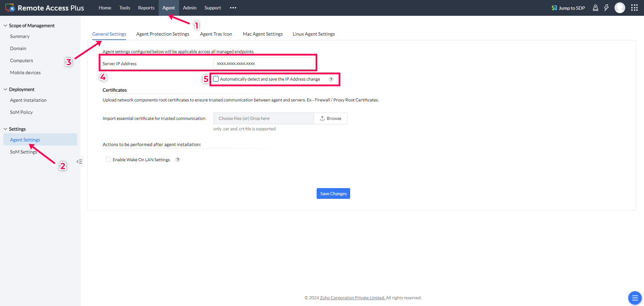Go to the Home menu

pyautogui.click(x=105, y=8)
